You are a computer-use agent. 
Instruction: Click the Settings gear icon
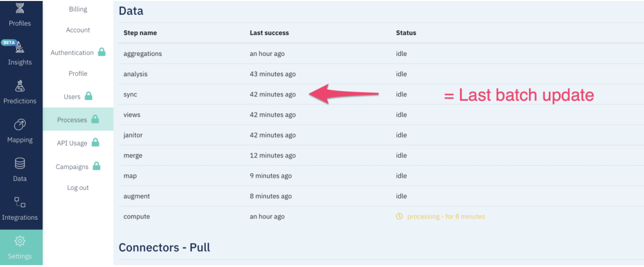tap(20, 241)
